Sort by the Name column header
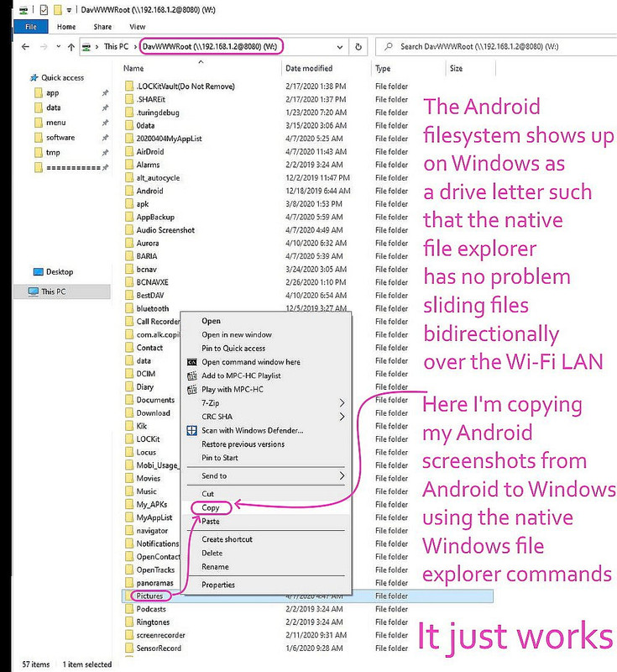The width and height of the screenshot is (617, 672). click(x=133, y=68)
